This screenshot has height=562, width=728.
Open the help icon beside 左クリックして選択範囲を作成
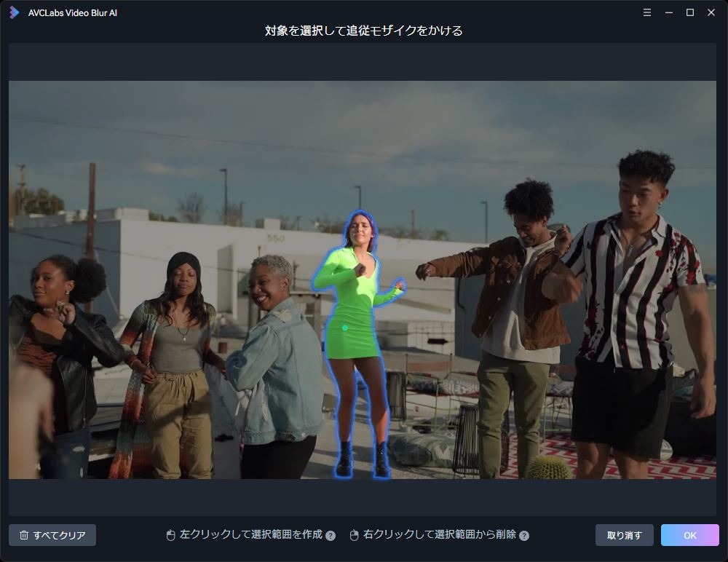click(331, 536)
